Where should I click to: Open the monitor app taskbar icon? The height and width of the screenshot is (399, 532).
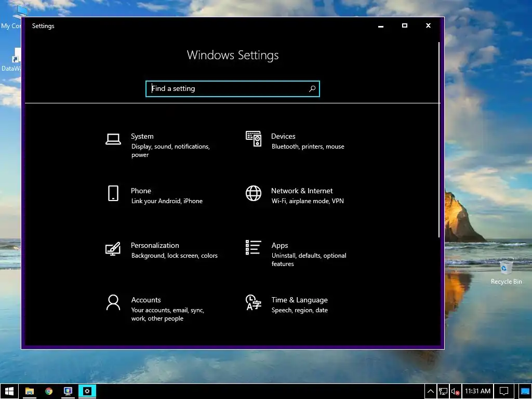coord(68,391)
